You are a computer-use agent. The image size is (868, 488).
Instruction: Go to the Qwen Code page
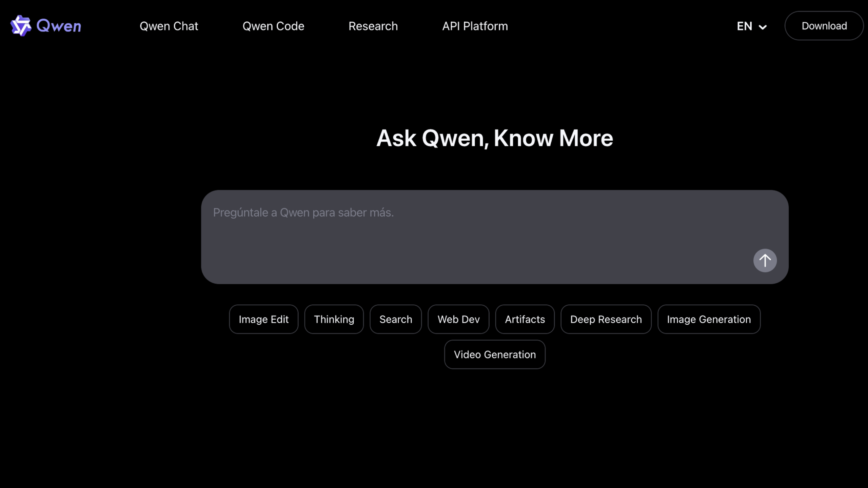(273, 26)
